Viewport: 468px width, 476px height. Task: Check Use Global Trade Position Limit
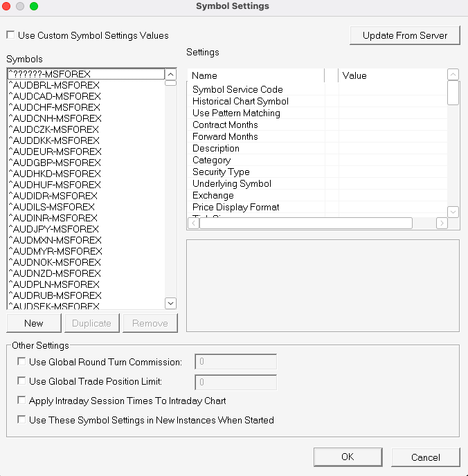click(x=22, y=381)
